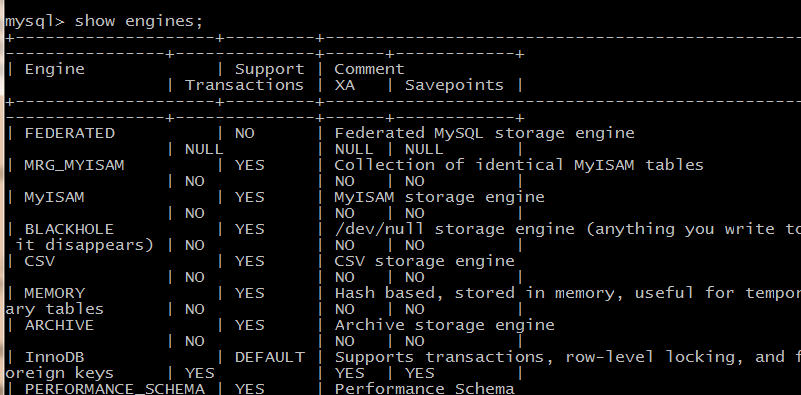Select the FEDERATED engine name
Screen dimensions: 801x395
tap(69, 133)
